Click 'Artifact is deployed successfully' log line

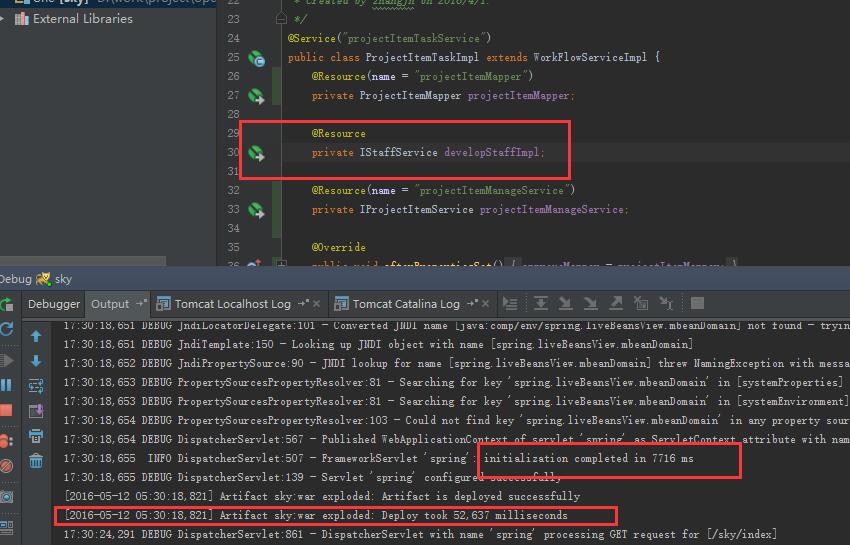point(321,496)
